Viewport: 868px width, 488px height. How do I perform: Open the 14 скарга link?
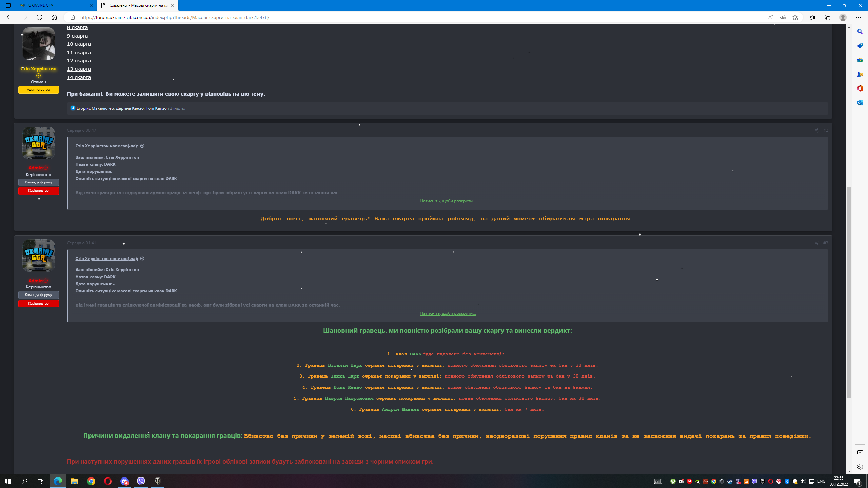(79, 77)
